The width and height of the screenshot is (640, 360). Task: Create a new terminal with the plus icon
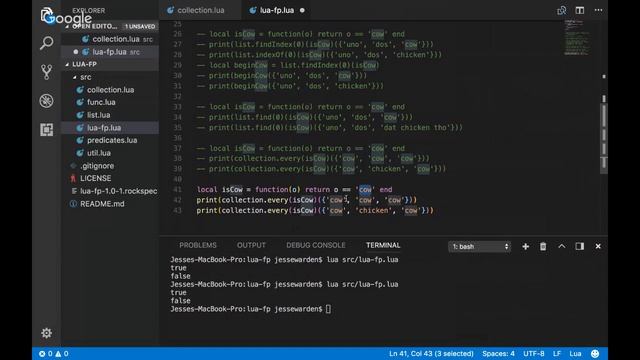pyautogui.click(x=526, y=247)
